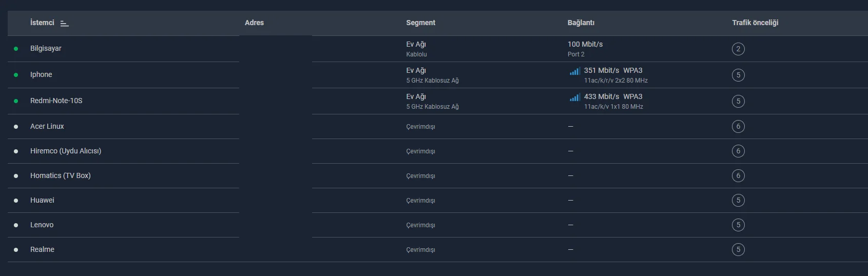Click priority badge for Homatics TV Box
Image resolution: width=868 pixels, height=276 pixels.
pos(738,176)
